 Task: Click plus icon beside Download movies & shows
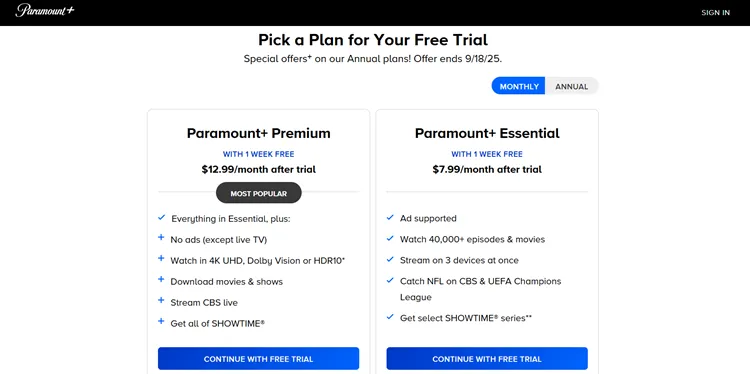point(161,279)
